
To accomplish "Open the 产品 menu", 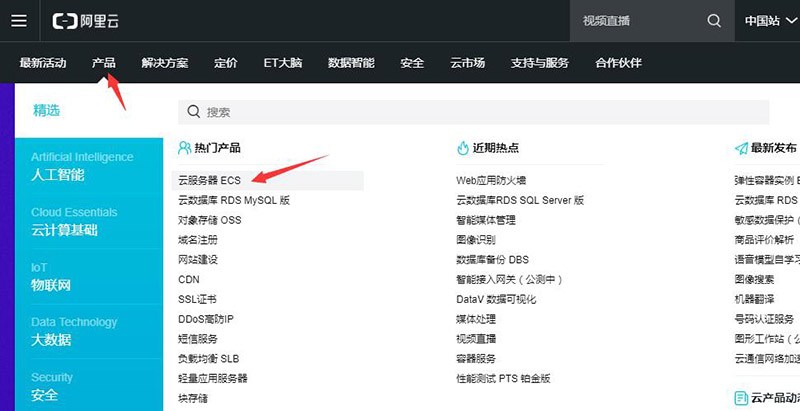I will tap(104, 63).
